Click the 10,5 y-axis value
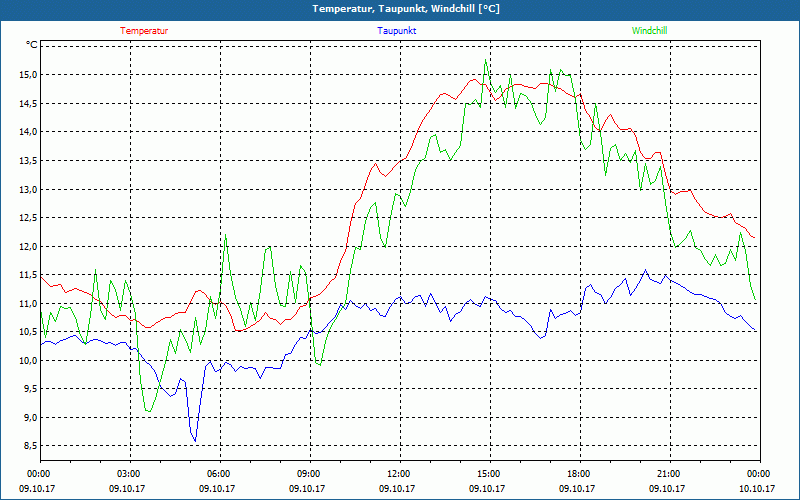Screen dimensions: 800x500 click(29, 332)
